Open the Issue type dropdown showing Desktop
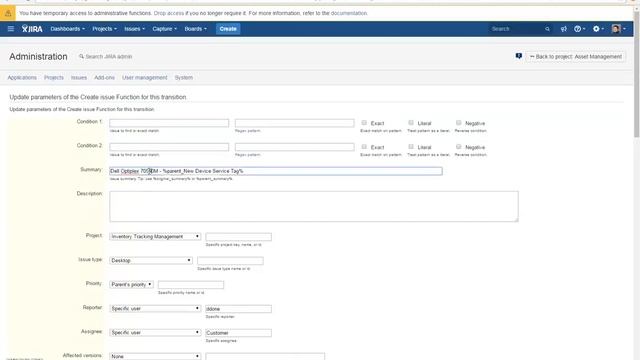Image resolution: width=640 pixels, height=360 pixels. pyautogui.click(x=151, y=260)
